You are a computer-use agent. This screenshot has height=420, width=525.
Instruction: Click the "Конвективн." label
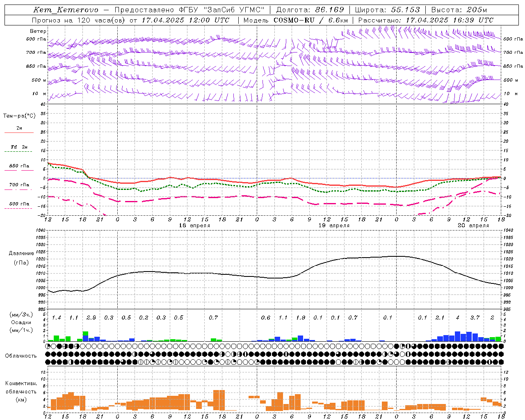(21, 383)
